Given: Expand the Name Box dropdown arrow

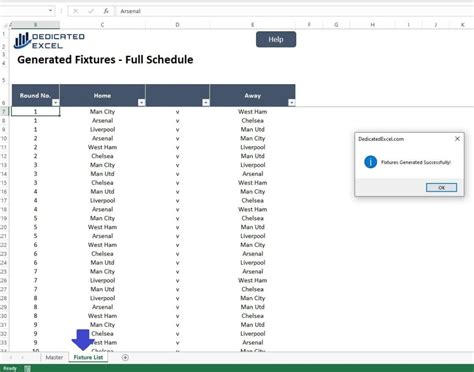Looking at the screenshot, I should 50,11.
